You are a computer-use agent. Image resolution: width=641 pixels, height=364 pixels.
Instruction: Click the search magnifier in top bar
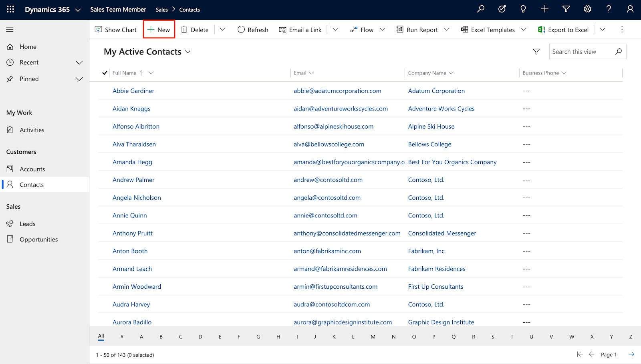[481, 9]
